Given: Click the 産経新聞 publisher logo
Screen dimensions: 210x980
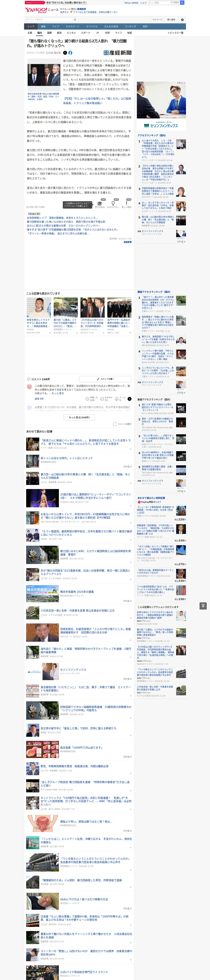Looking at the screenshot, I should click(117, 53).
